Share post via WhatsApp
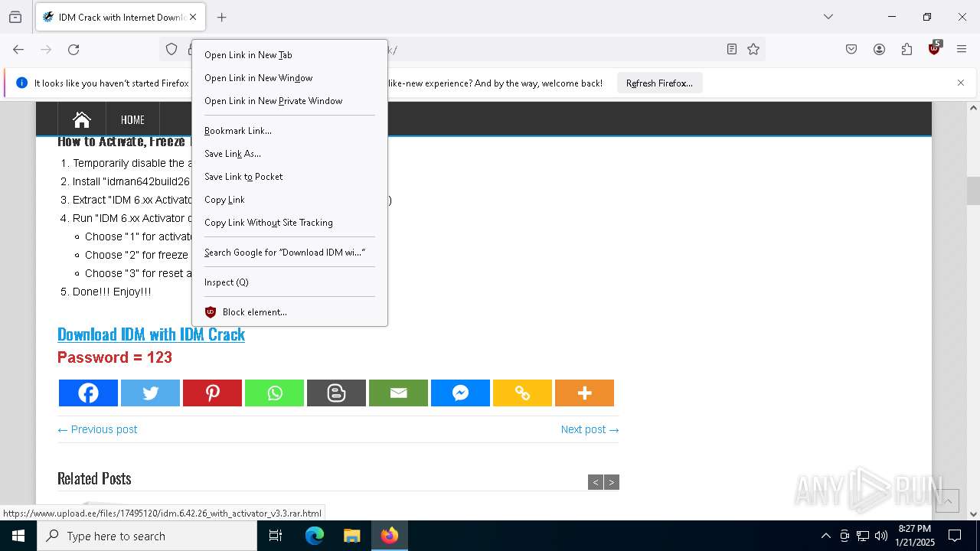 pos(274,393)
